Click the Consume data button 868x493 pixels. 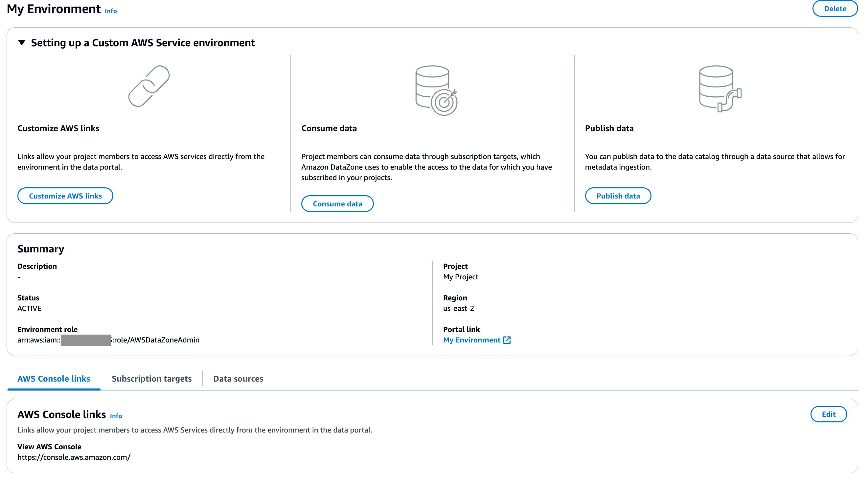[x=337, y=204]
